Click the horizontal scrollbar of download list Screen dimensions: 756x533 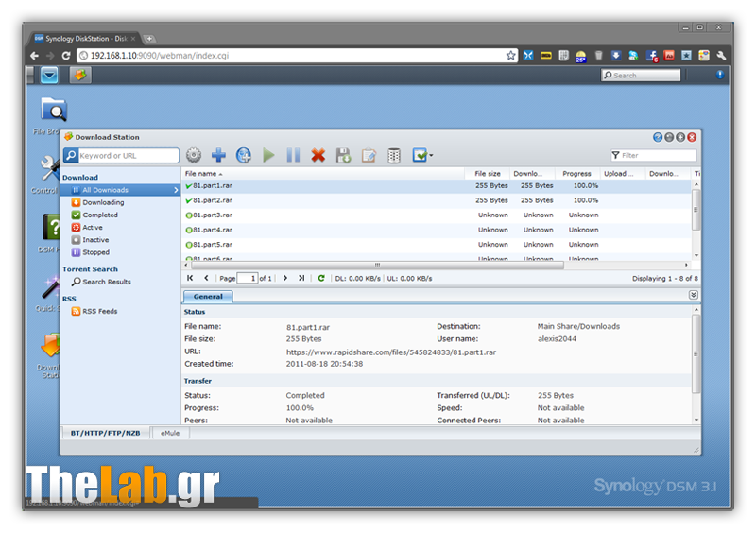coord(377,265)
